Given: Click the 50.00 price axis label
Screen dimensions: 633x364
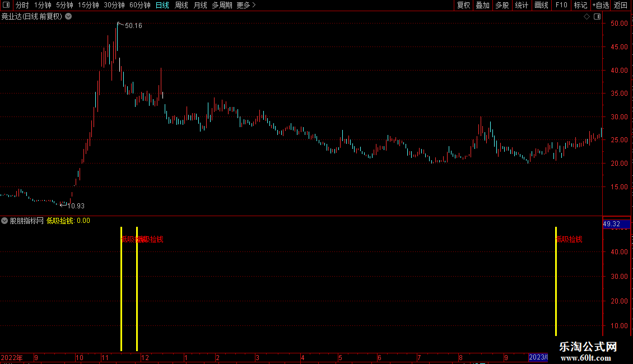Looking at the screenshot, I should pyautogui.click(x=619, y=24).
